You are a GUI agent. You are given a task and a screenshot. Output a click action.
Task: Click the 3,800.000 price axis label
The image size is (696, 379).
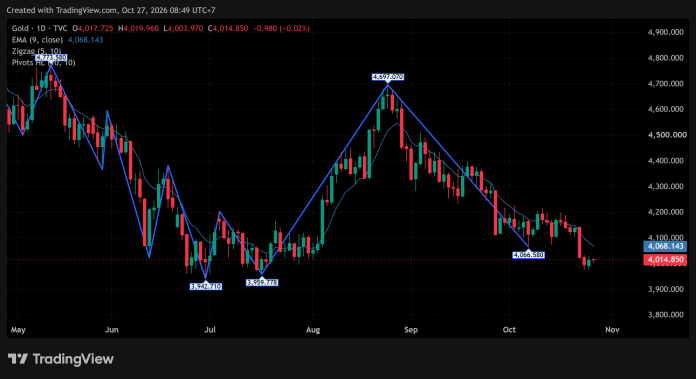coord(665,315)
